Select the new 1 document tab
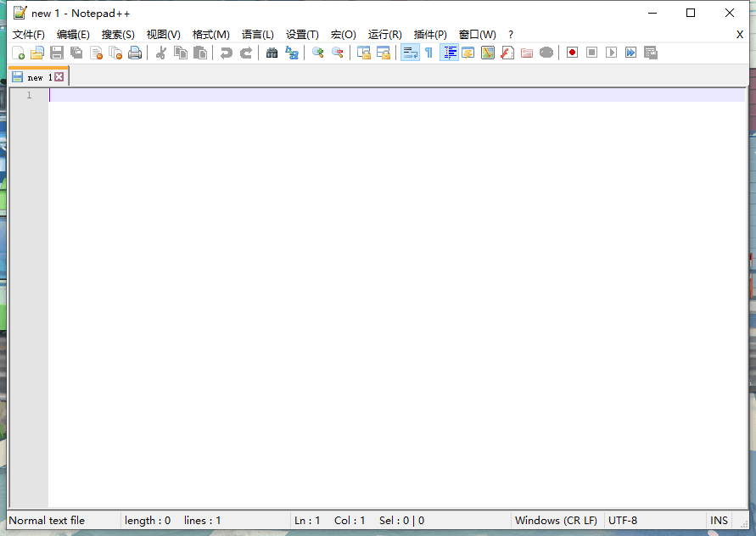This screenshot has height=536, width=756. click(34, 77)
